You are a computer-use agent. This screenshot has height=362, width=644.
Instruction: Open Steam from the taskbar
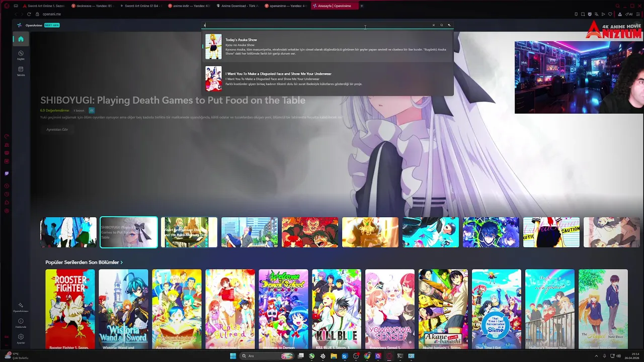pos(323,356)
